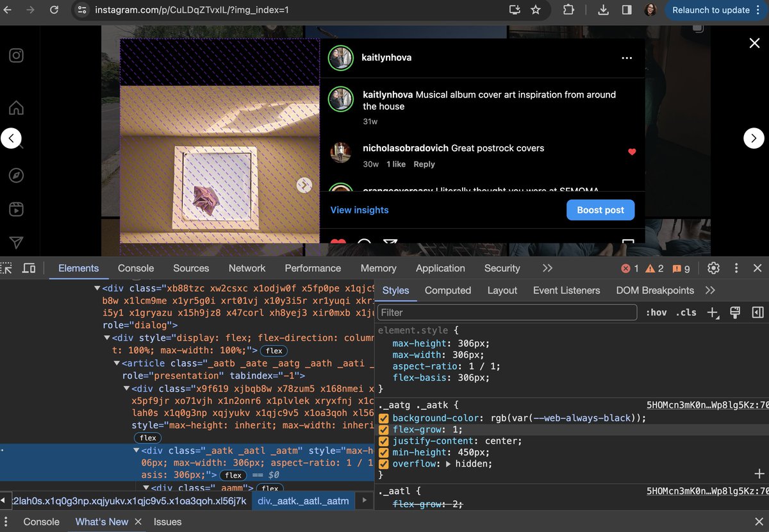This screenshot has height=532, width=769.
Task: Open post options three-dot menu
Action: point(627,58)
